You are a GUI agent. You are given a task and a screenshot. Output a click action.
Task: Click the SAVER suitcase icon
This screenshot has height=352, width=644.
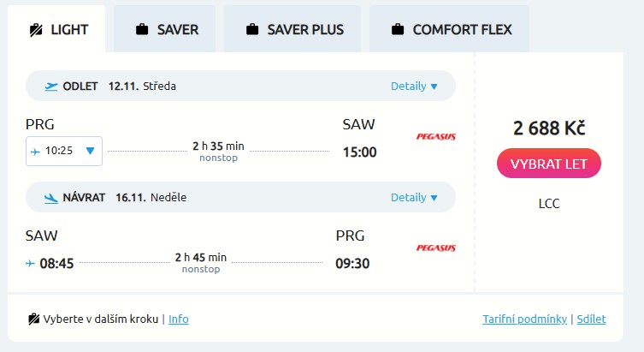click(143, 30)
